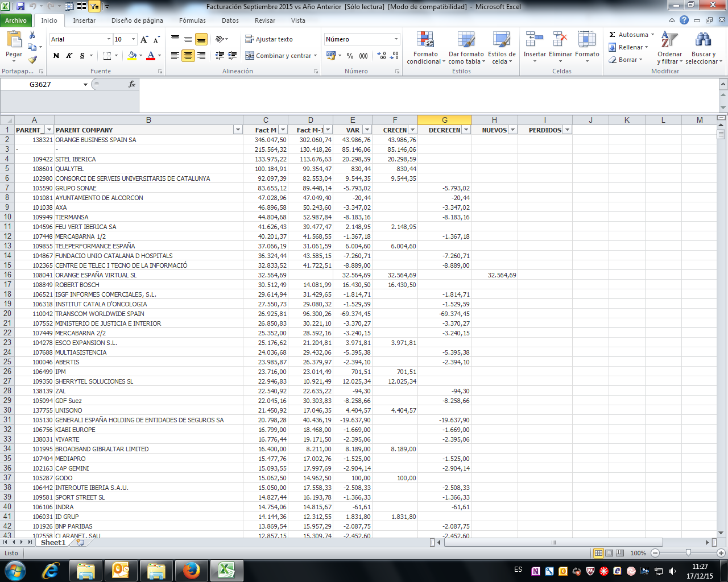Open the font size dropdown

click(134, 39)
